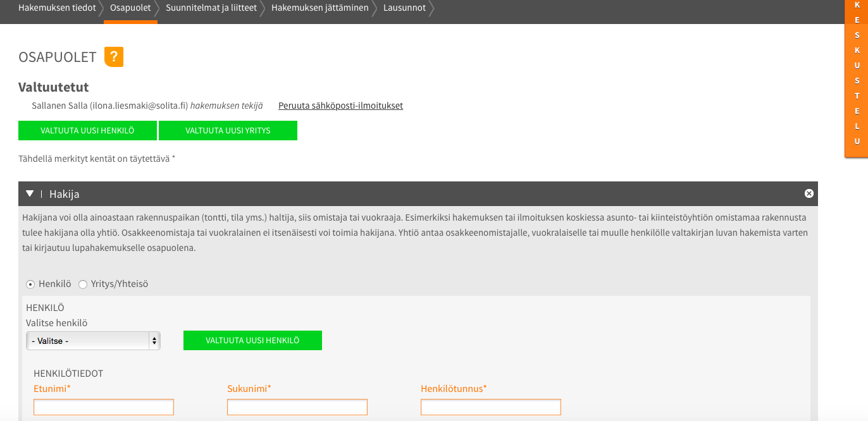The width and height of the screenshot is (868, 421).
Task: Click Valtuuta uusi yritys button
Action: pyautogui.click(x=228, y=131)
